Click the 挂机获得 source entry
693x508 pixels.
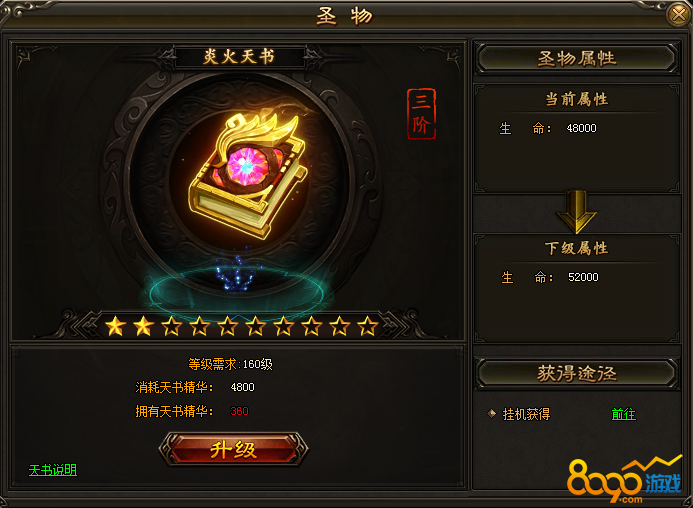(526, 414)
